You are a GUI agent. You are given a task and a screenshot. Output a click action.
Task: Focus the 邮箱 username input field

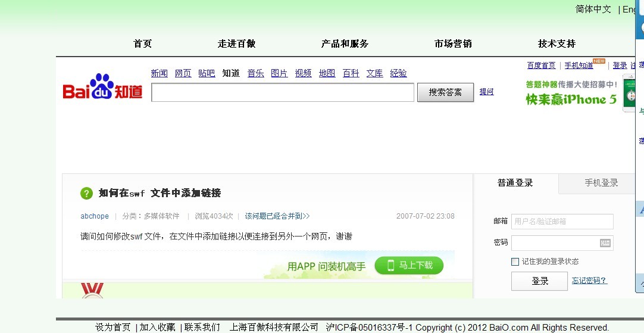(562, 222)
